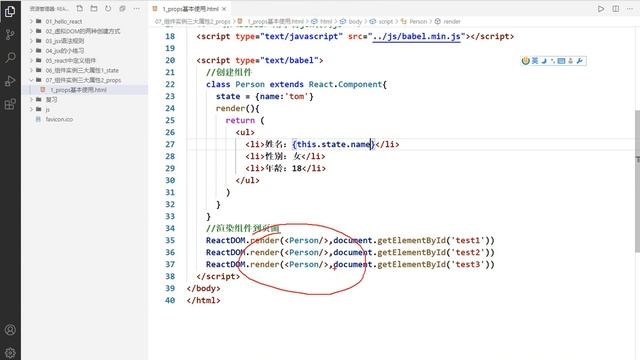Open input method wrench settings icon
Screen dimensions: 640x360
(580, 61)
